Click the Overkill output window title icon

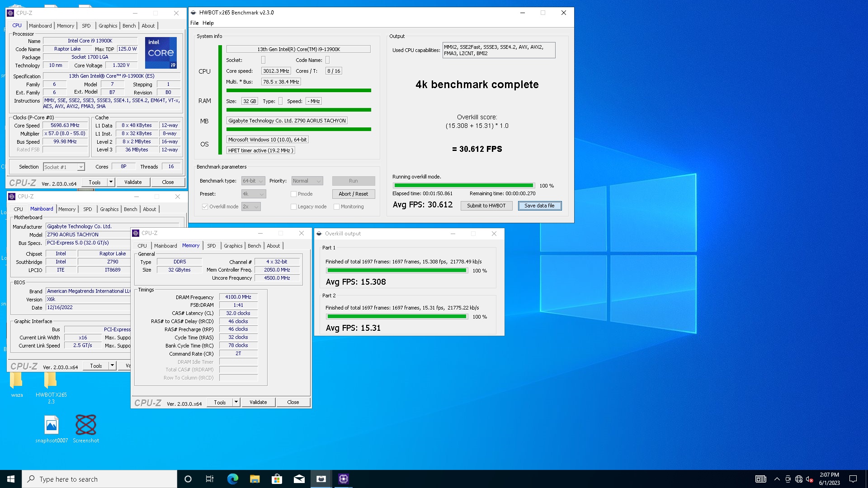[x=319, y=234]
